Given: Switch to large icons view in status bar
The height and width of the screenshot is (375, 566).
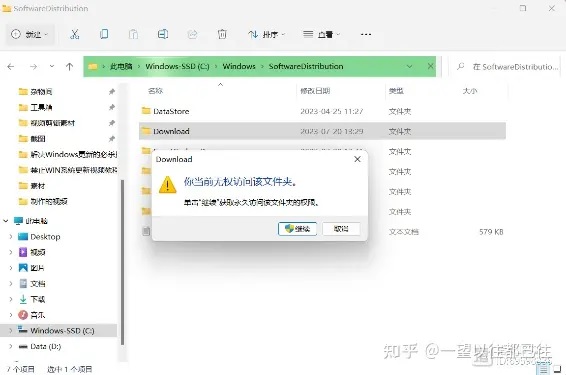Looking at the screenshot, I should [557, 369].
